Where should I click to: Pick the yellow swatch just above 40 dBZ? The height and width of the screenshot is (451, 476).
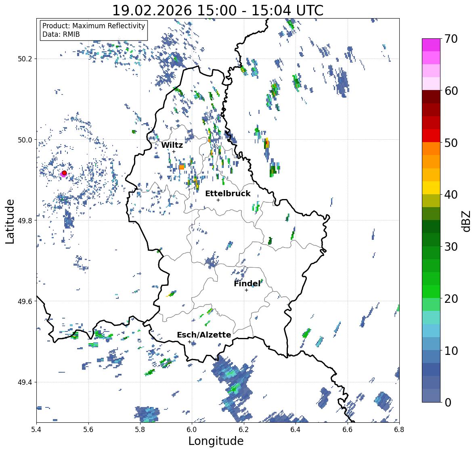(431, 188)
